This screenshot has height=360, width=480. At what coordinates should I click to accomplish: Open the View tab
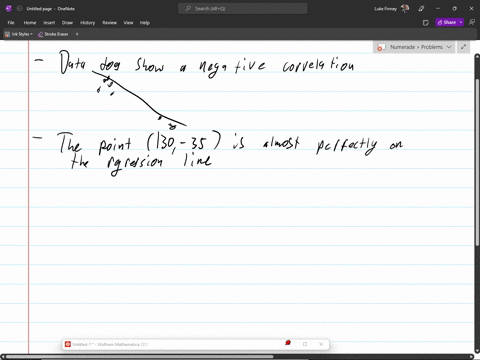(128, 23)
